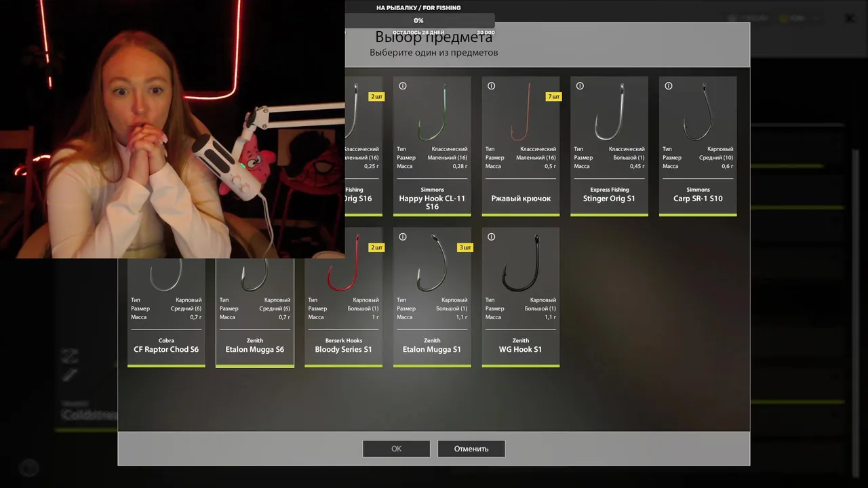Click the Berserk Hooks brand label
Viewport: 868px width, 488px height.
click(344, 341)
